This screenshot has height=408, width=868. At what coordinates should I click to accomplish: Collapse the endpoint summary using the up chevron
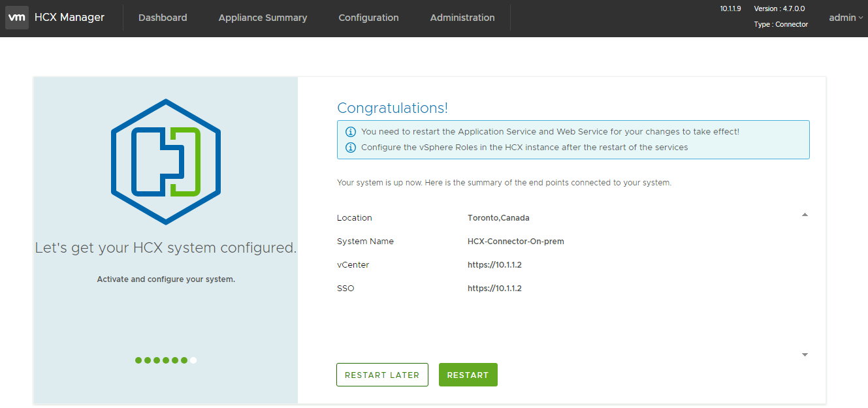click(x=805, y=213)
